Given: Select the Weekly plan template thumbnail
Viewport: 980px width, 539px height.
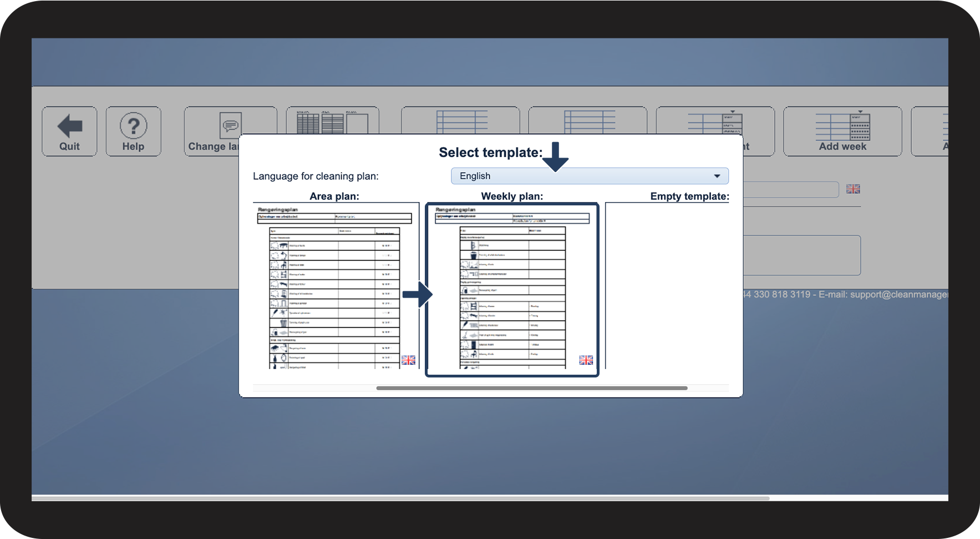Looking at the screenshot, I should coord(512,289).
